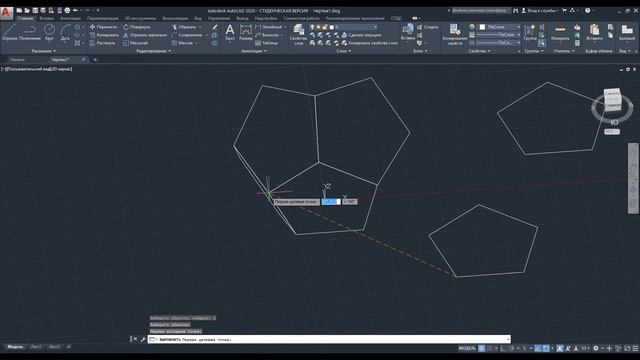Screen dimensions: 640x360
Task: Open the ПоСлою color dropdown
Action: click(500, 27)
